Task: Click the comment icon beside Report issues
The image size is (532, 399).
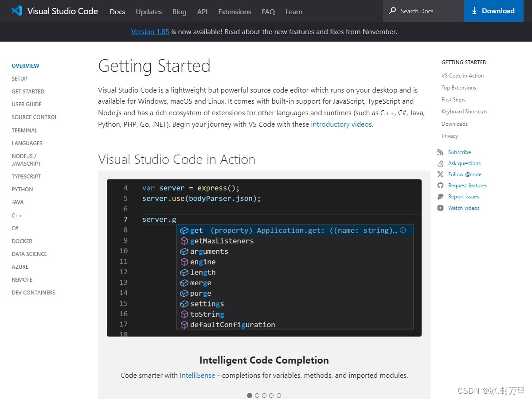Action: (440, 197)
